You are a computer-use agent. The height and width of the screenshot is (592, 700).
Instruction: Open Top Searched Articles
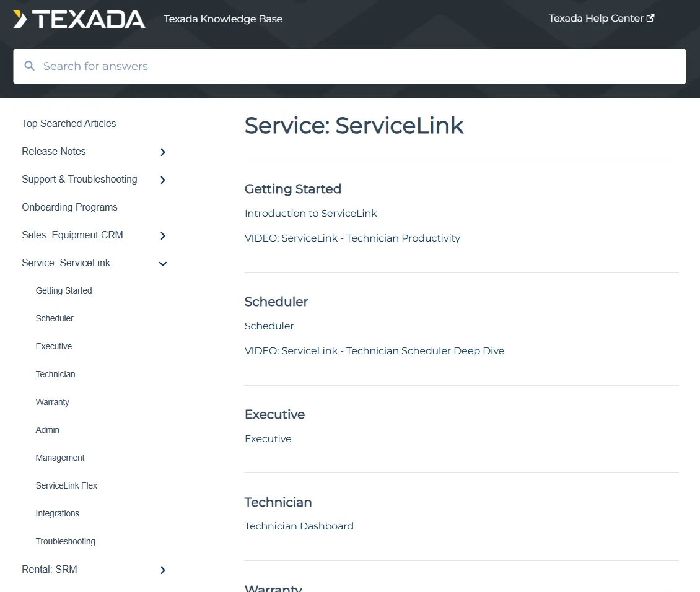(69, 124)
